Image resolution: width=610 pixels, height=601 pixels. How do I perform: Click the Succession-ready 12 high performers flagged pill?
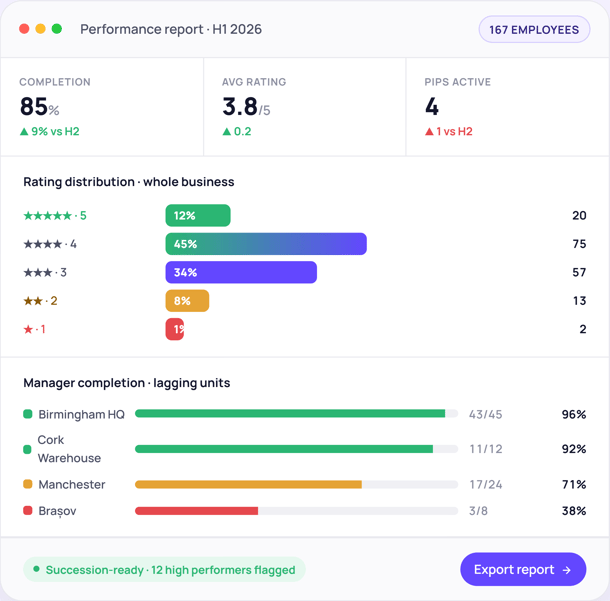164,569
